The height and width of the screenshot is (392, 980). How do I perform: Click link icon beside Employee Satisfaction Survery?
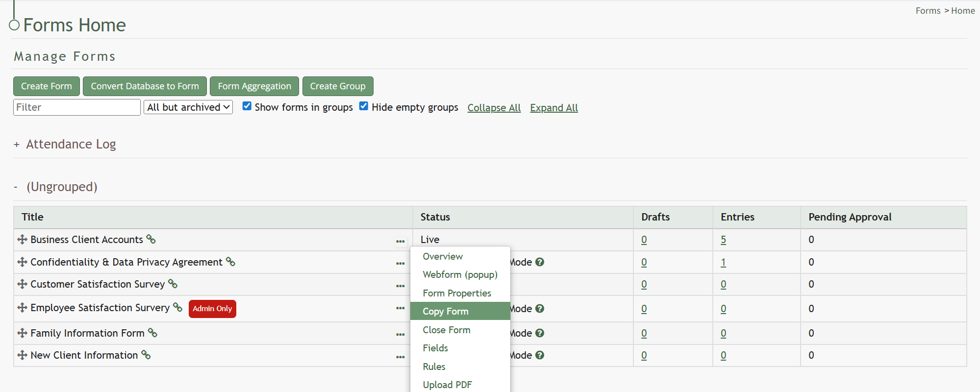[177, 307]
